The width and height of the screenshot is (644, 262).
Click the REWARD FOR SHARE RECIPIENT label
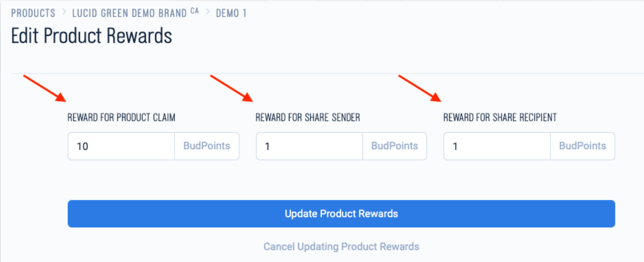[x=500, y=117]
